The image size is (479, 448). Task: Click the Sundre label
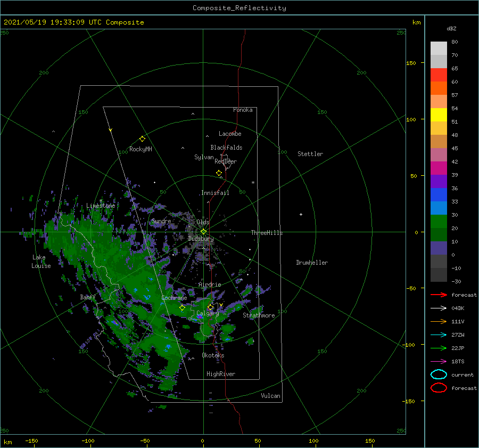[x=161, y=221]
